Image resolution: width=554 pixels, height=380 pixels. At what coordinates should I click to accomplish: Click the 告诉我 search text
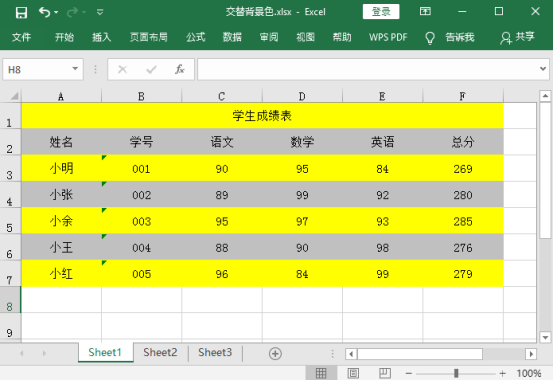460,37
